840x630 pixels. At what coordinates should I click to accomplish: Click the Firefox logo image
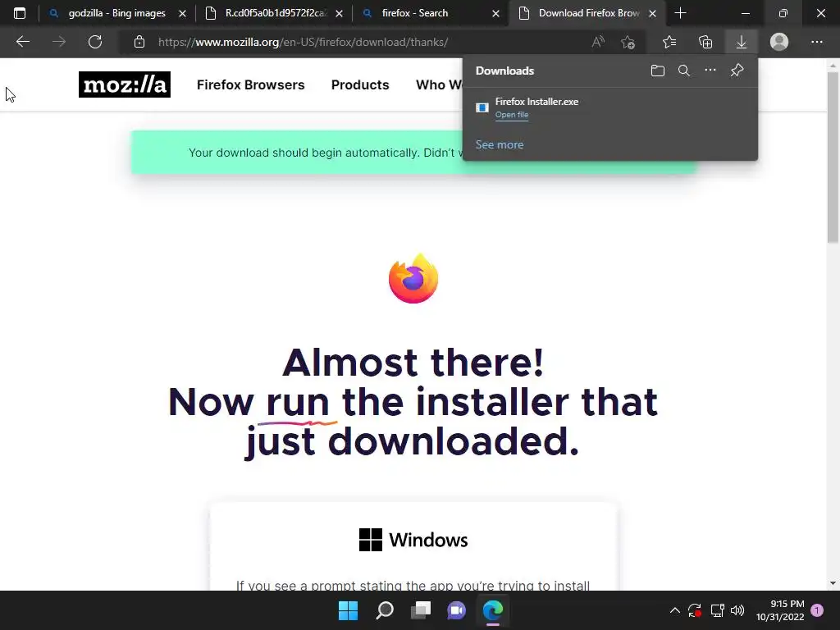pos(413,279)
